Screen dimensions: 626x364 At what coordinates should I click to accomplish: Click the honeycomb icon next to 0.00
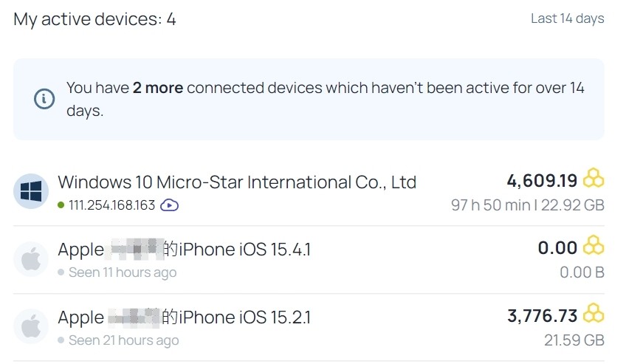(x=594, y=245)
